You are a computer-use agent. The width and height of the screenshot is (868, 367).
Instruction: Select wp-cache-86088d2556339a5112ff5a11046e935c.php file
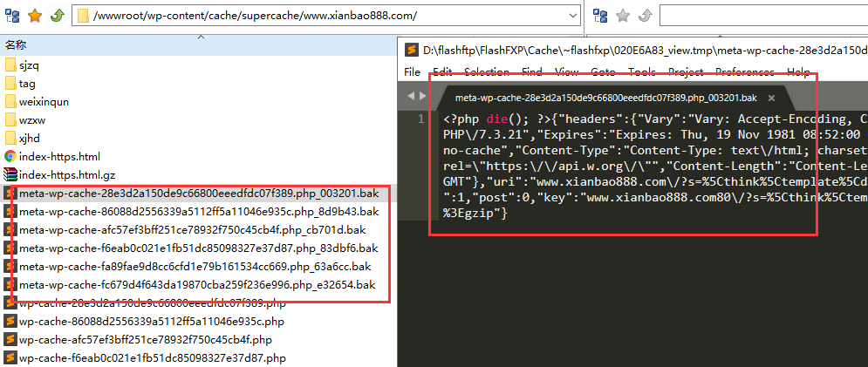coord(152,321)
